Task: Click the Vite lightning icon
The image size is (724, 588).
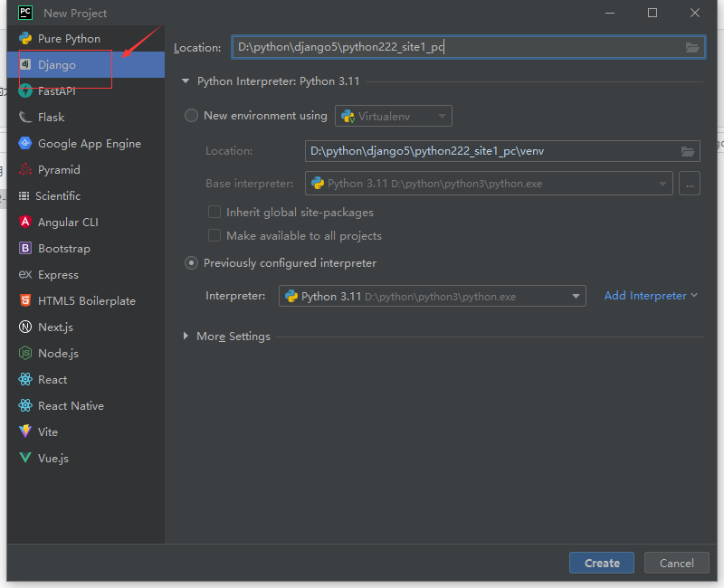Action: (25, 432)
